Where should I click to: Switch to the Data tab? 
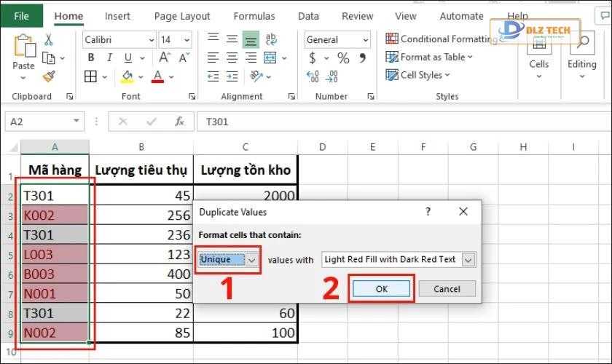pyautogui.click(x=308, y=16)
